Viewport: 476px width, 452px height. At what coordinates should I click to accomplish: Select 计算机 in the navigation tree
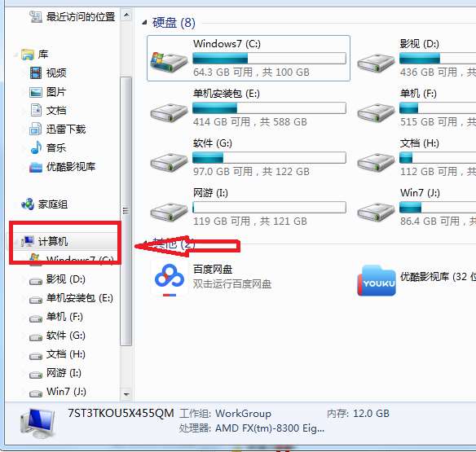52,241
